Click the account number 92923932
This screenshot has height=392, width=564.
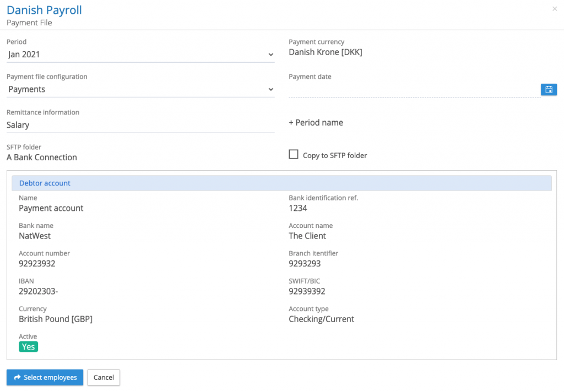37,264
